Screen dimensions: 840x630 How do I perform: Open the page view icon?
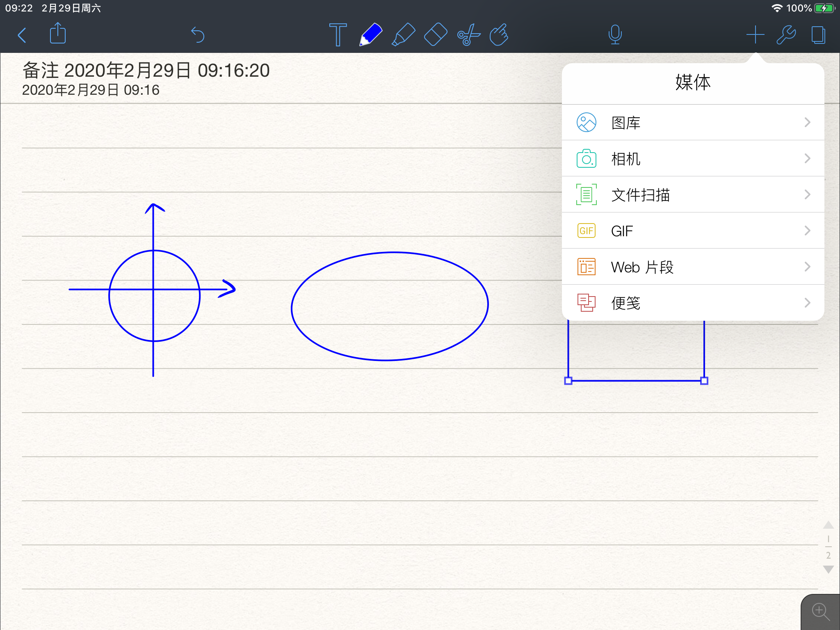[x=818, y=35]
